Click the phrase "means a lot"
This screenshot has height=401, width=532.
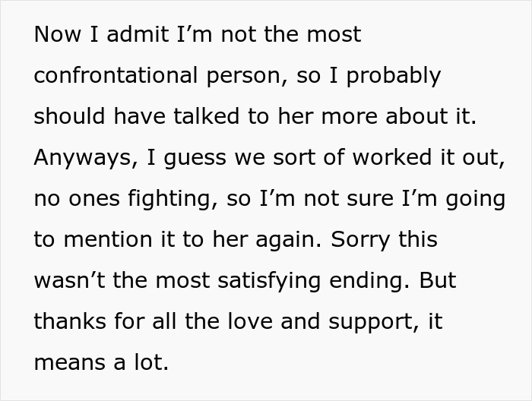point(100,363)
